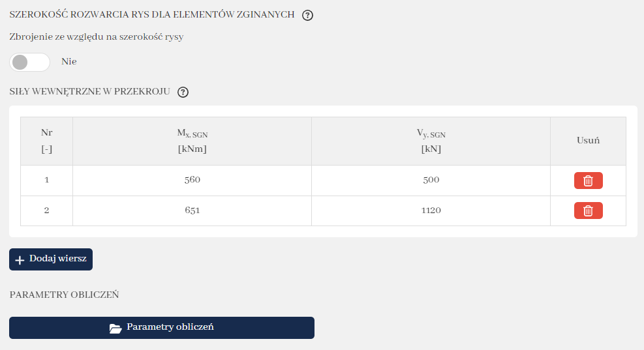Open help for SIŁY WEWNĘTRZNE W PRZEKROJU

[x=183, y=92]
